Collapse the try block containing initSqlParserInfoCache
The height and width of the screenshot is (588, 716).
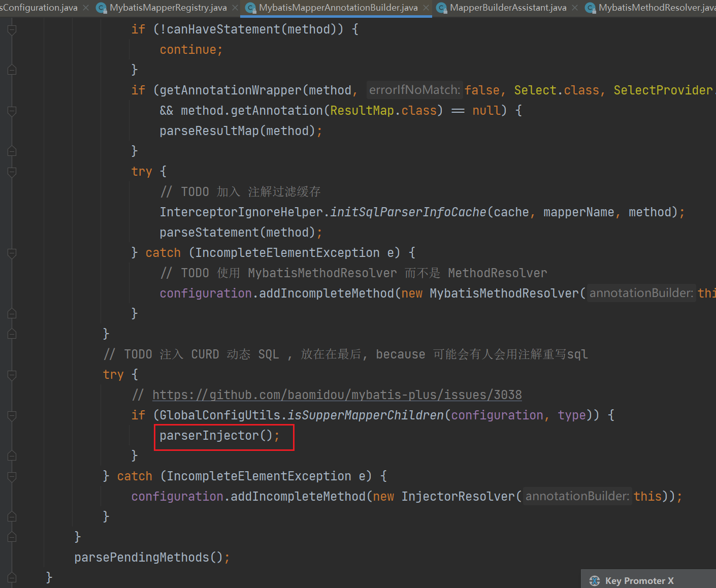[12, 172]
